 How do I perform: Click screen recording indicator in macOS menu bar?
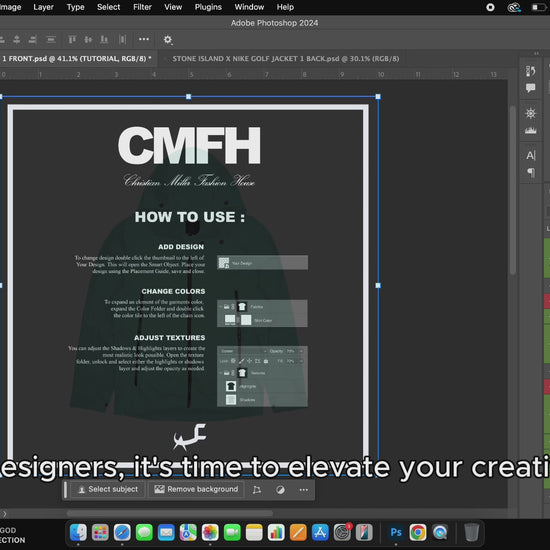[490, 7]
